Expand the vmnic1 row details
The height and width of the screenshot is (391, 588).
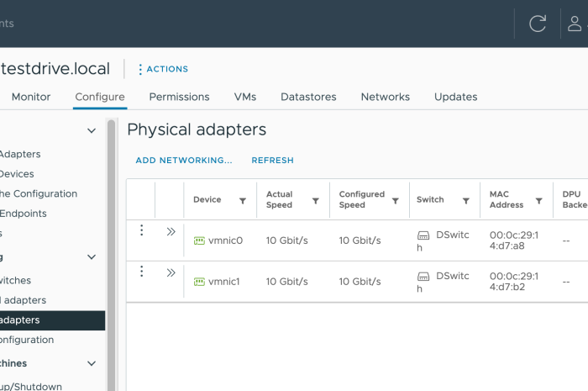(x=171, y=272)
